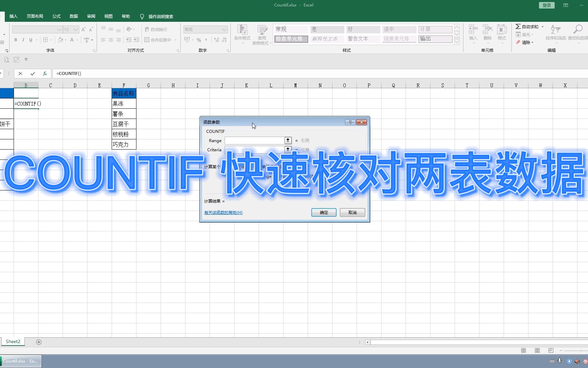Click the Countif.xlsx Excel taskbar button
Viewport: 588px width, 368px height.
[x=21, y=361]
